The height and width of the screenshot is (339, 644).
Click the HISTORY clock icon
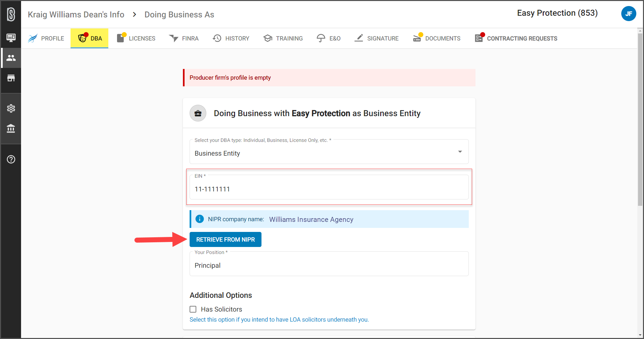(x=217, y=38)
